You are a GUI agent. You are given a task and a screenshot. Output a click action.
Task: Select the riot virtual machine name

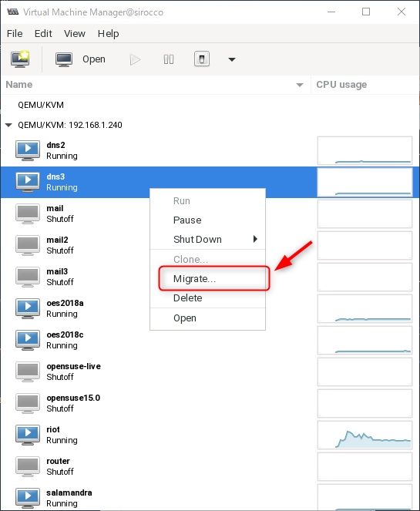pyautogui.click(x=53, y=429)
